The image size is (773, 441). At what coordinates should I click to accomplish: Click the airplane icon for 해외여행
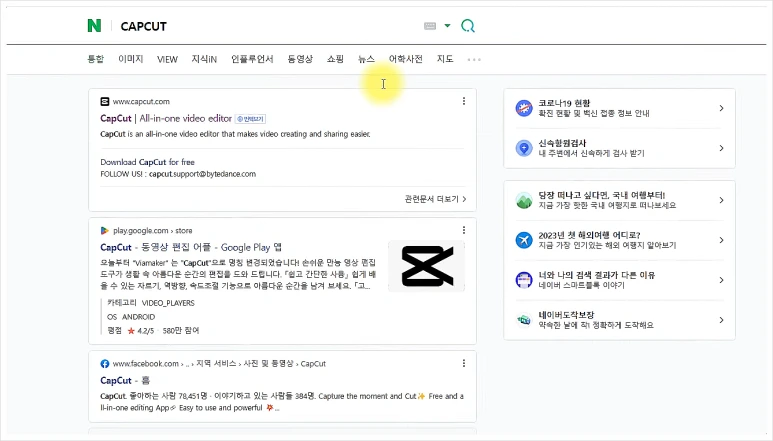click(524, 240)
